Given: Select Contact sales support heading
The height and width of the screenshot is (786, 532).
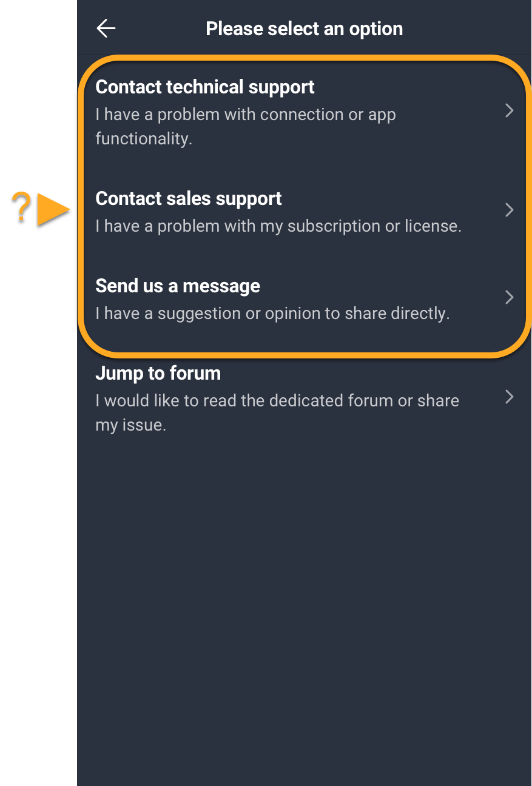Looking at the screenshot, I should 189,199.
